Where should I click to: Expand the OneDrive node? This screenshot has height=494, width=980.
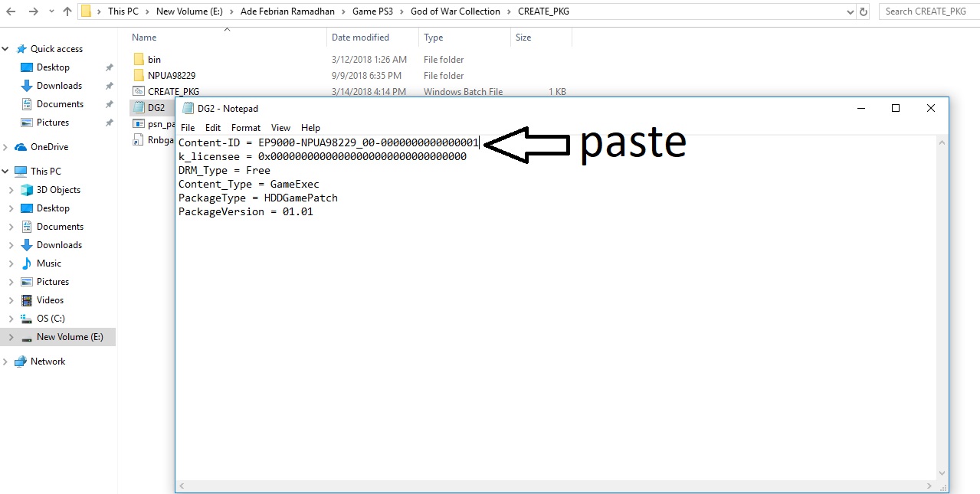tap(5, 147)
